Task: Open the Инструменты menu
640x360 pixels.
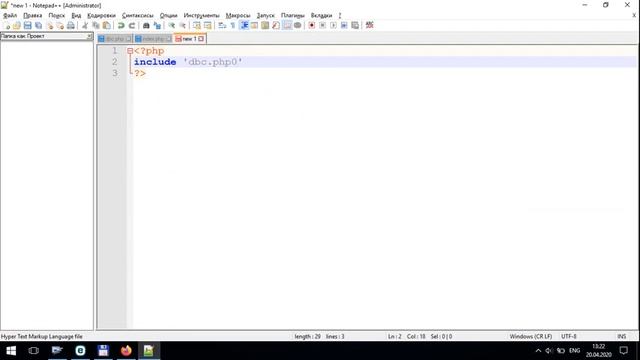Action: [x=202, y=16]
